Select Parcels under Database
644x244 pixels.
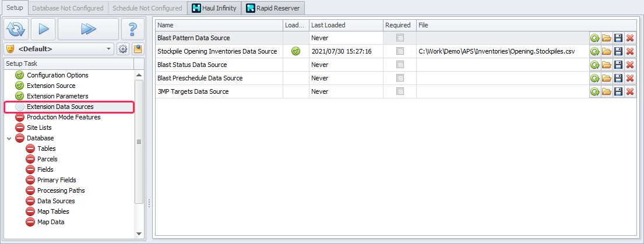(x=47, y=159)
